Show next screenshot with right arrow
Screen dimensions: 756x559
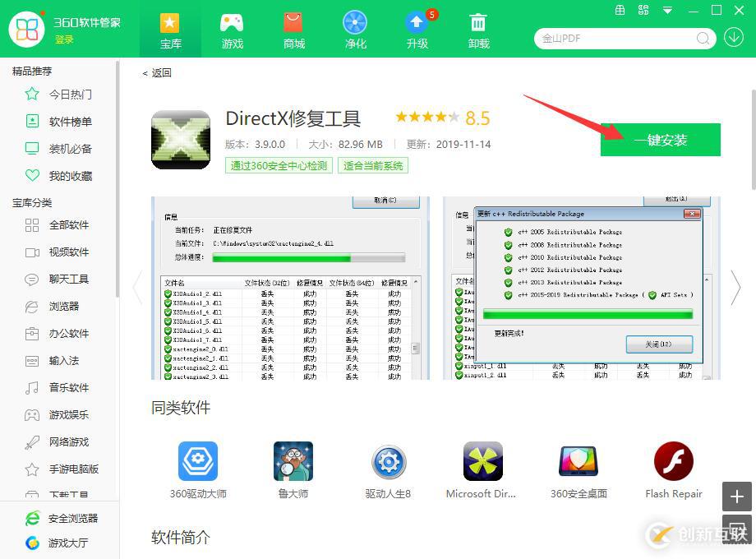coord(735,288)
